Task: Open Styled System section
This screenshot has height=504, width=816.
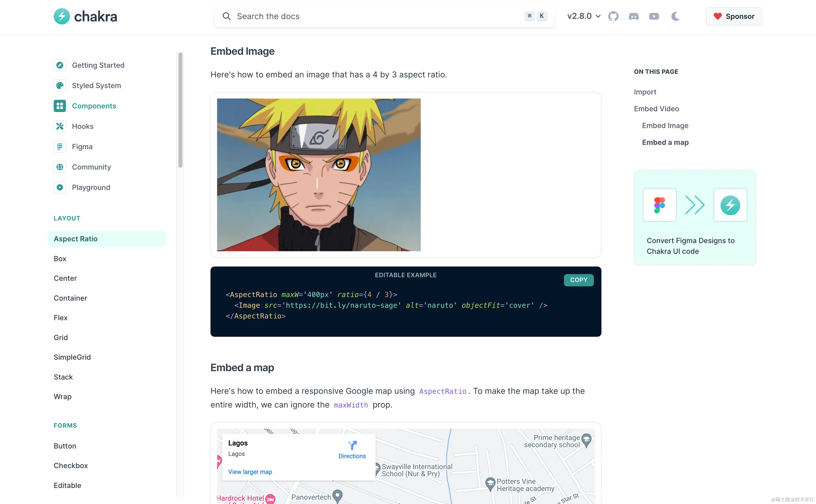Action: click(x=87, y=85)
